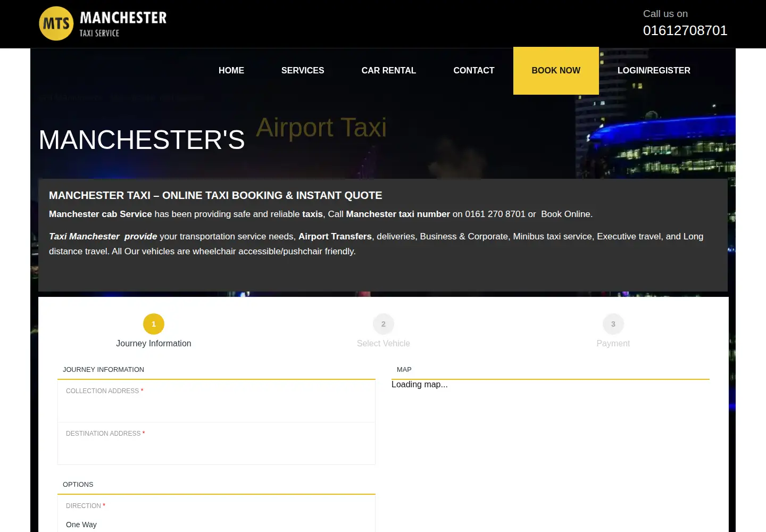The image size is (766, 532).
Task: Open the CONTACT page
Action: (474, 70)
